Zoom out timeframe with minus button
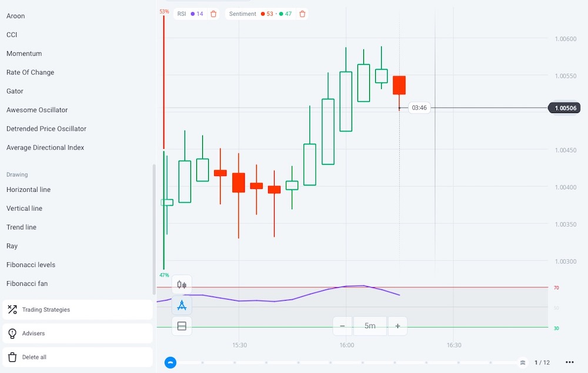Image resolution: width=588 pixels, height=373 pixels. coord(342,326)
